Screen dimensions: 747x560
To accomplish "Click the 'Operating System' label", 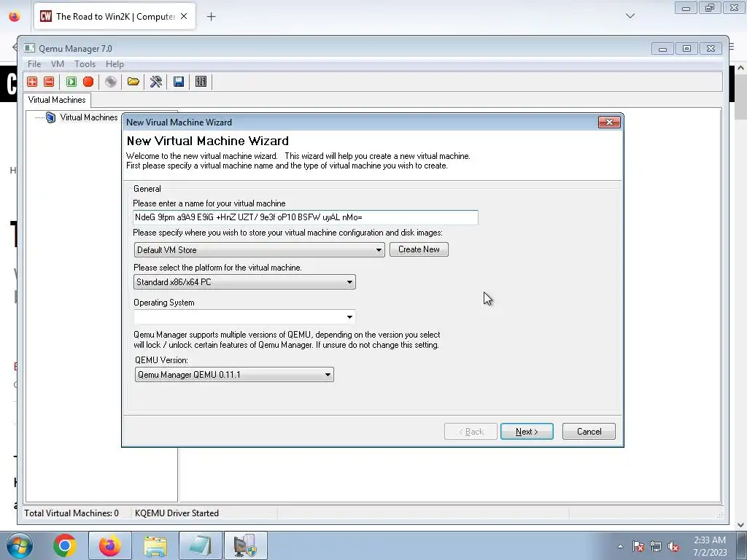I will (x=164, y=303).
